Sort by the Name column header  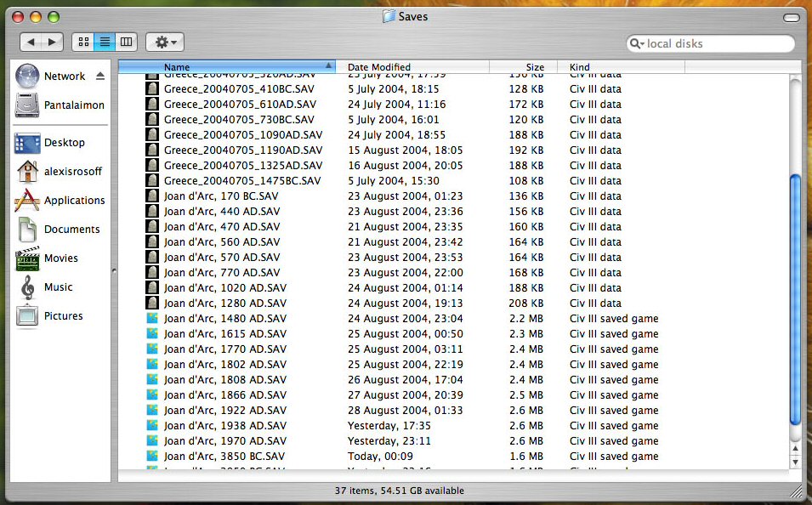coord(227,67)
